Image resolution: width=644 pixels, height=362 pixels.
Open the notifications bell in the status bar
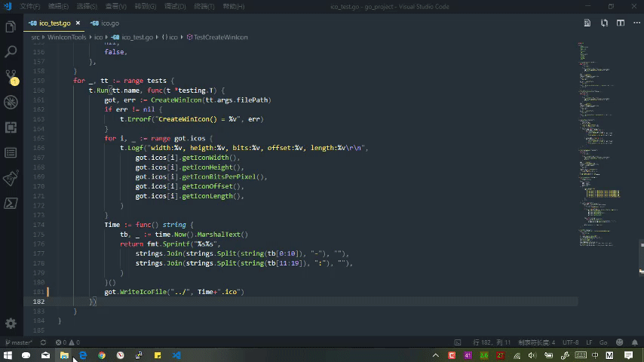pos(635,342)
